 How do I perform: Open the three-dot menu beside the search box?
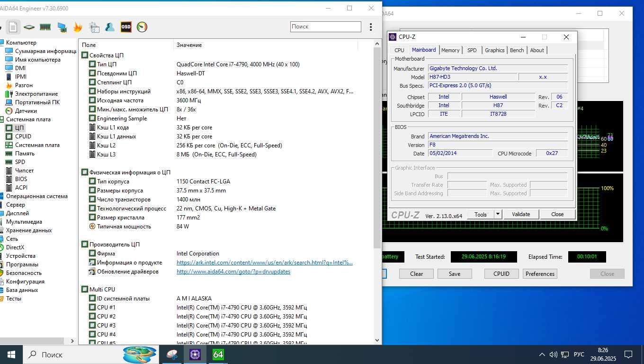pyautogui.click(x=371, y=27)
